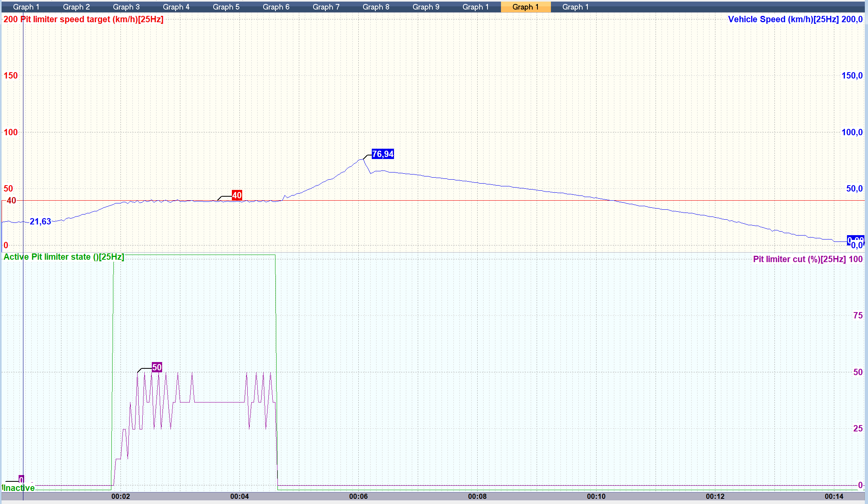Screen dimensions: 868x504
Task: Switch to the Graph 2 tab
Action: point(76,7)
